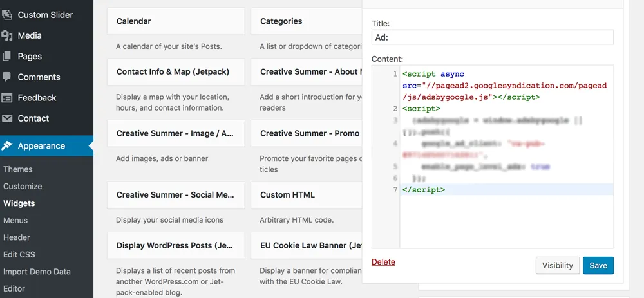Select Creative Summer - Promo widget
The height and width of the screenshot is (298, 644).
click(x=307, y=133)
